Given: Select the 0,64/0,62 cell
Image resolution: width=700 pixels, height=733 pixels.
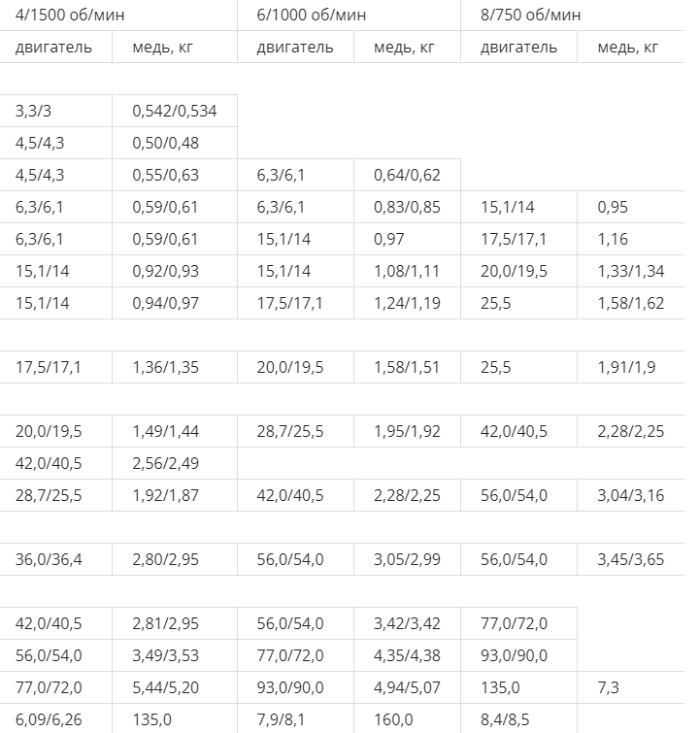Looking at the screenshot, I should pos(407,175).
